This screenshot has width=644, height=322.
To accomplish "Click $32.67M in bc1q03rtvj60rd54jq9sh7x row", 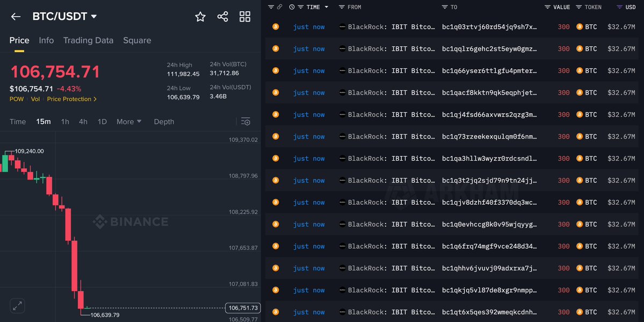I will [x=621, y=27].
